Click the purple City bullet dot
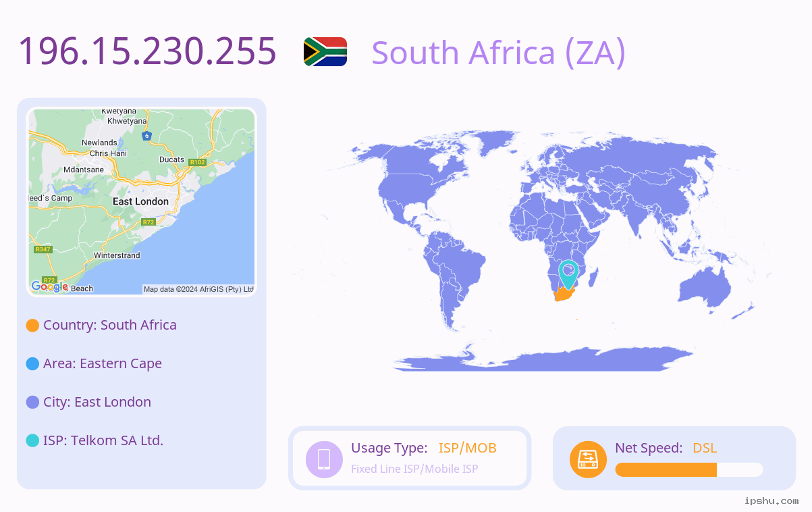The height and width of the screenshot is (512, 812). (32, 402)
